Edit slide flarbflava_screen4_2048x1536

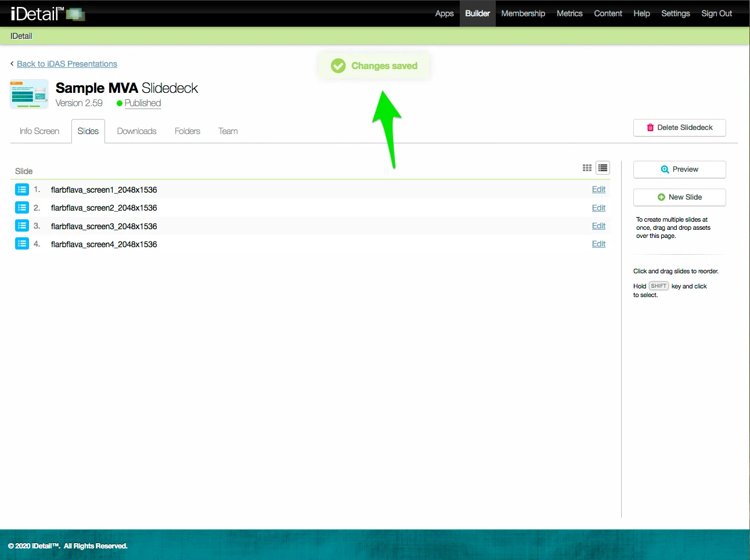pos(598,244)
